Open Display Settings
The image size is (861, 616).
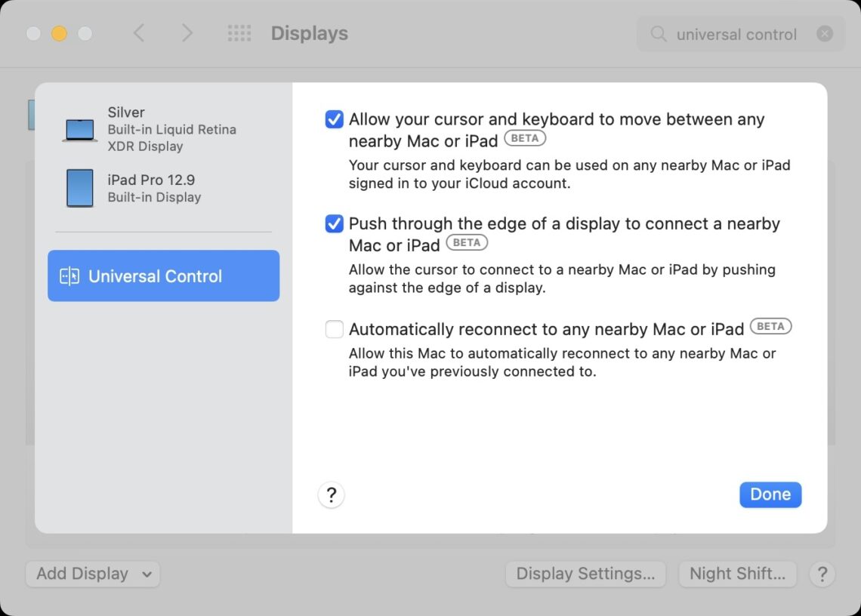[585, 574]
